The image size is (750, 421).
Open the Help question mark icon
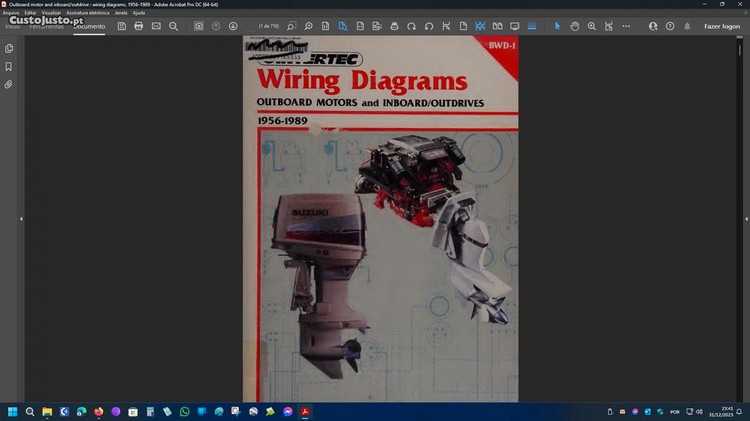[x=669, y=26]
